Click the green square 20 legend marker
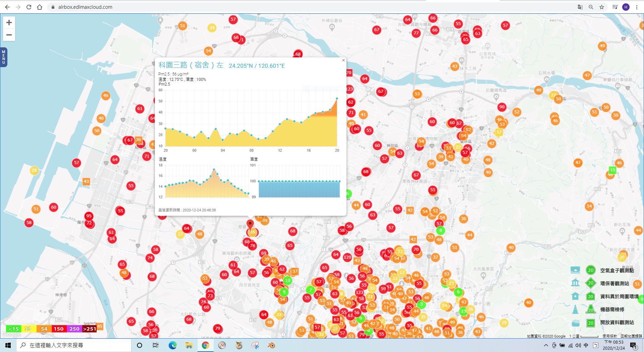The height and width of the screenshot is (352, 644). pos(591,323)
